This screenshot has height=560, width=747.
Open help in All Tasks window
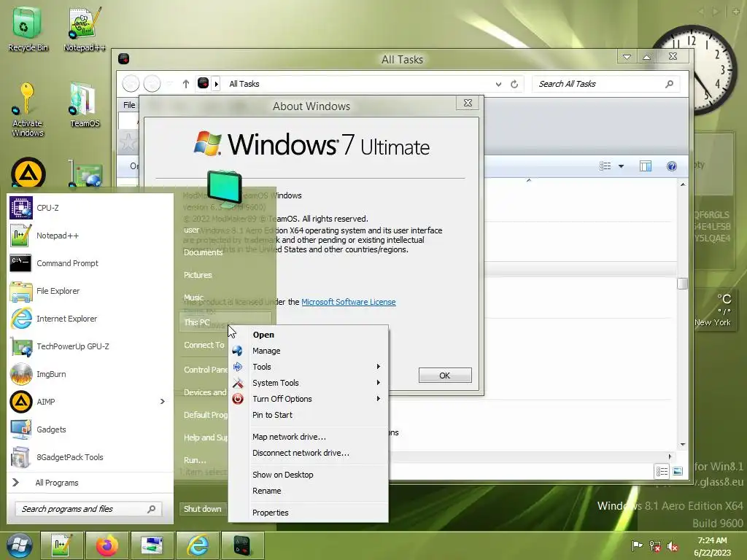pos(672,166)
